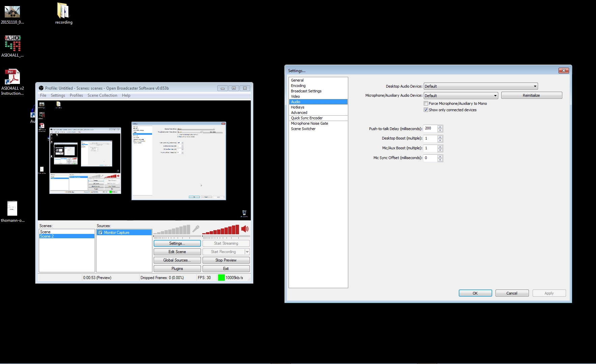The height and width of the screenshot is (364, 596).
Task: Expand Microphone/Auxiliary Audio Device dropdown
Action: 495,96
